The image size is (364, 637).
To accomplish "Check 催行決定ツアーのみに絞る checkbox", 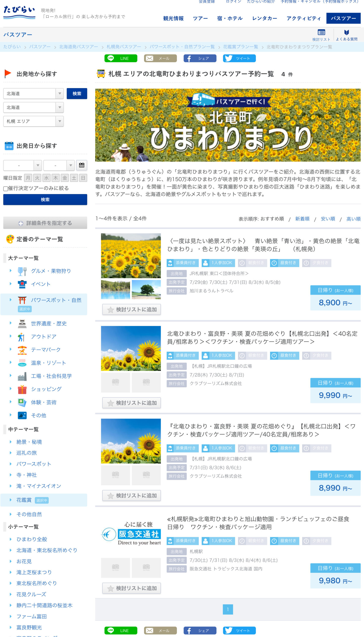I will click(5, 189).
